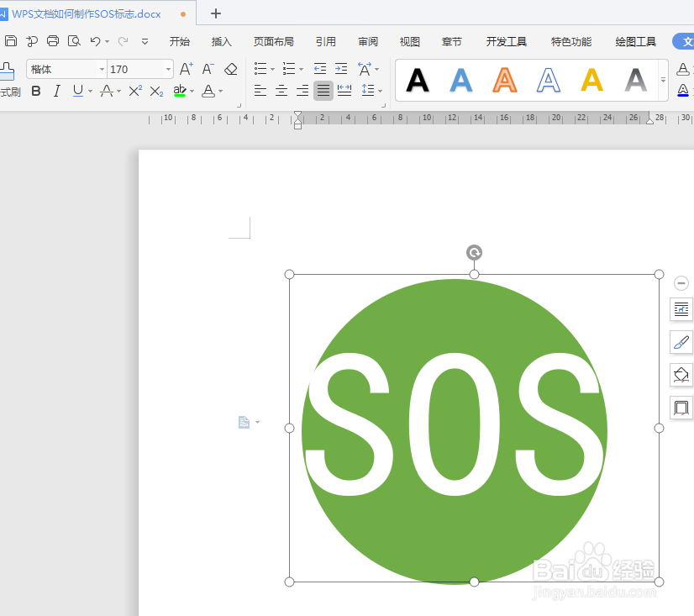This screenshot has width=694, height=616.
Task: Open font size dropdown arrow
Action: coord(168,69)
